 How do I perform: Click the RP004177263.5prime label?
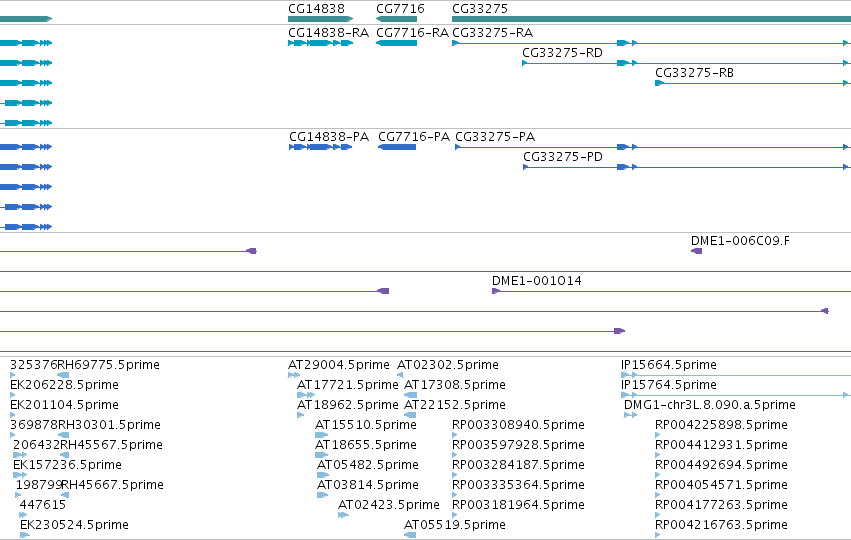[x=721, y=505]
